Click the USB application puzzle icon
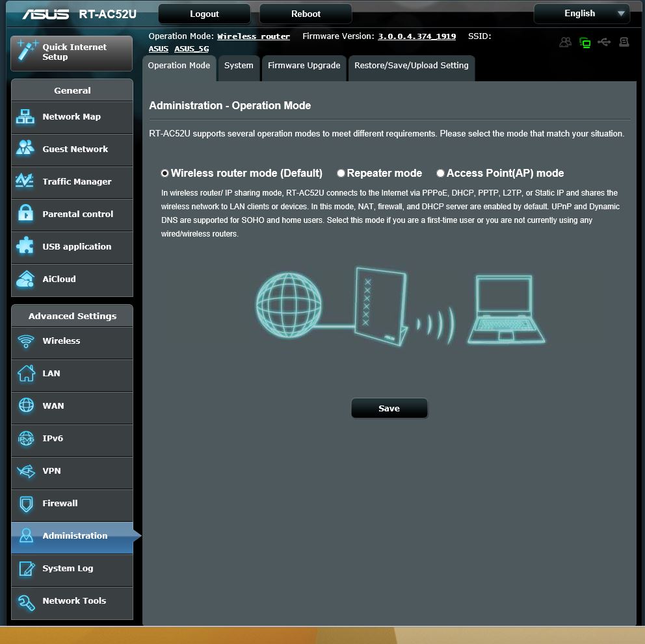 (25, 246)
